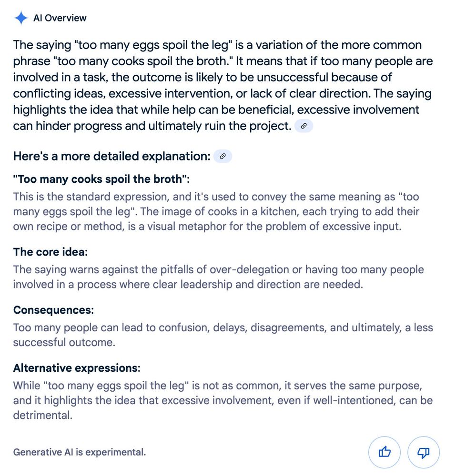Toggle positive feedback on the overview
The image size is (455, 476).
pyautogui.click(x=384, y=452)
